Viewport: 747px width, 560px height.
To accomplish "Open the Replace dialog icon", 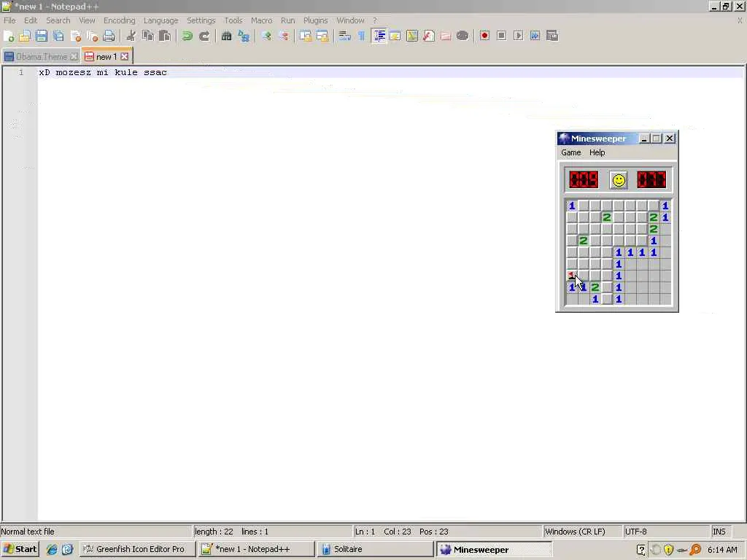I will (x=244, y=36).
